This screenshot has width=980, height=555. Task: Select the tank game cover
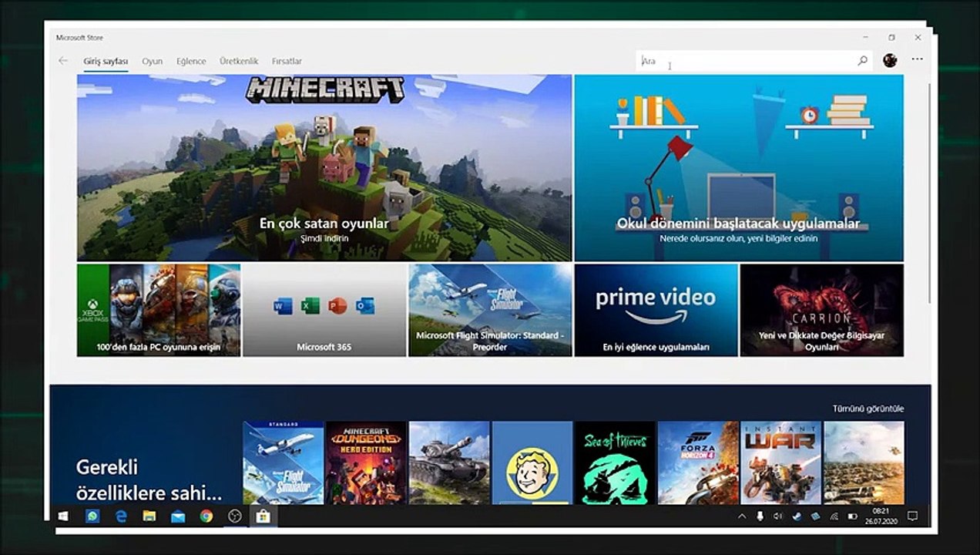click(x=449, y=462)
